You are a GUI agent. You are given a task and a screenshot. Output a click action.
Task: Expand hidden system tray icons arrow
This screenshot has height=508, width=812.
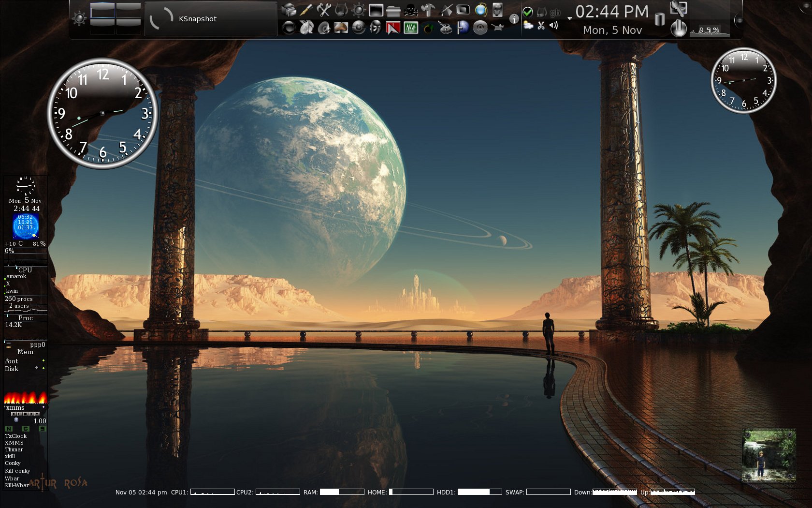[569, 18]
